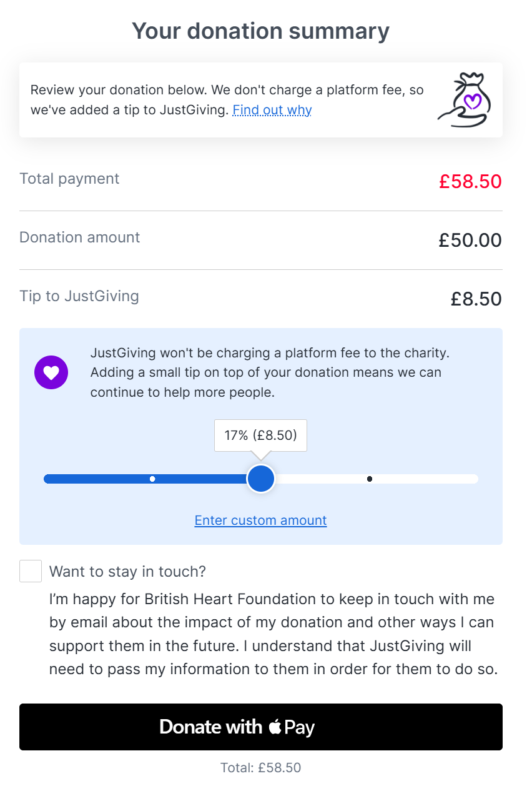Select the white dot on slider track
This screenshot has width=532, height=791.
pos(152,479)
